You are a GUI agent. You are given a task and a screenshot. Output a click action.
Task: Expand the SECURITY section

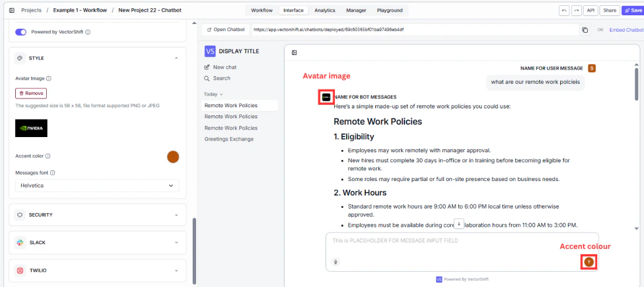pos(176,215)
